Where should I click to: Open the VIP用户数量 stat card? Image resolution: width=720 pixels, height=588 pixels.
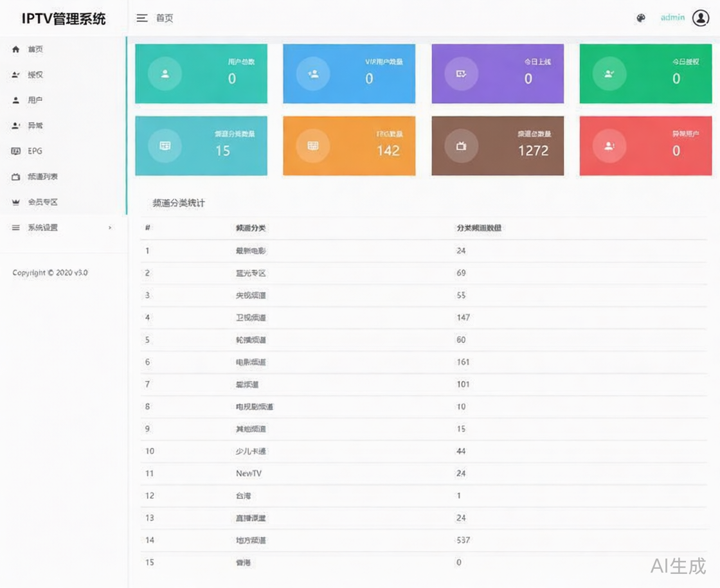click(x=348, y=73)
